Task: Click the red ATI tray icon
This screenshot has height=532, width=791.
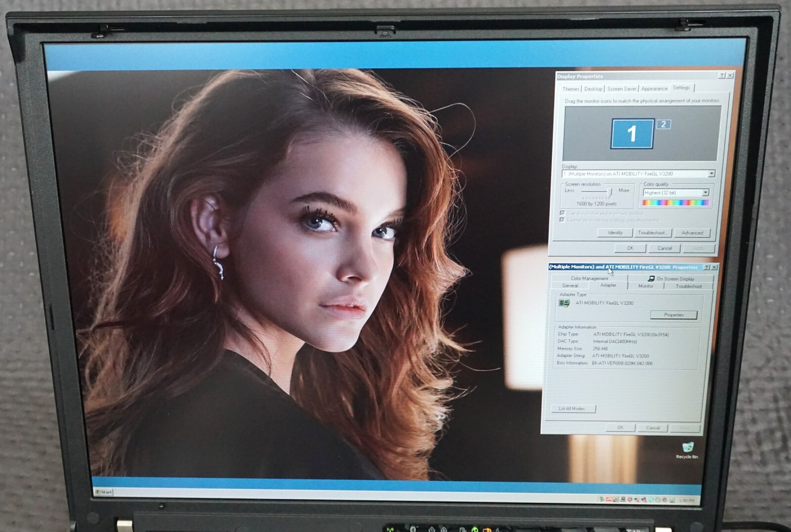Action: (x=609, y=499)
